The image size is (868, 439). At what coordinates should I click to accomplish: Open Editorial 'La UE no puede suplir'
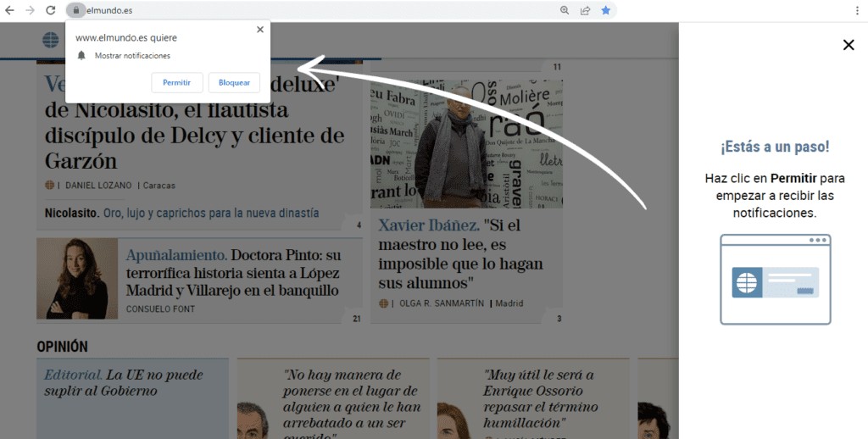pyautogui.click(x=124, y=382)
